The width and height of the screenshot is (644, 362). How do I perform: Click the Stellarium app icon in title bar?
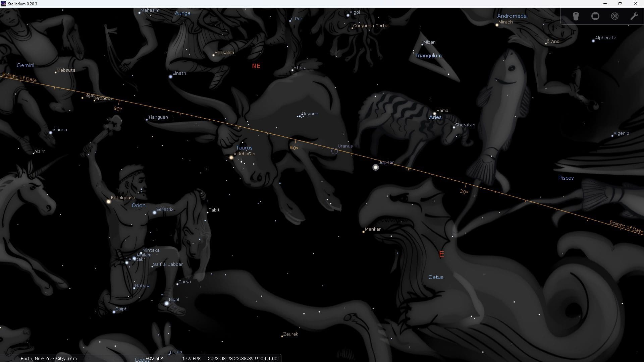pos(3,4)
